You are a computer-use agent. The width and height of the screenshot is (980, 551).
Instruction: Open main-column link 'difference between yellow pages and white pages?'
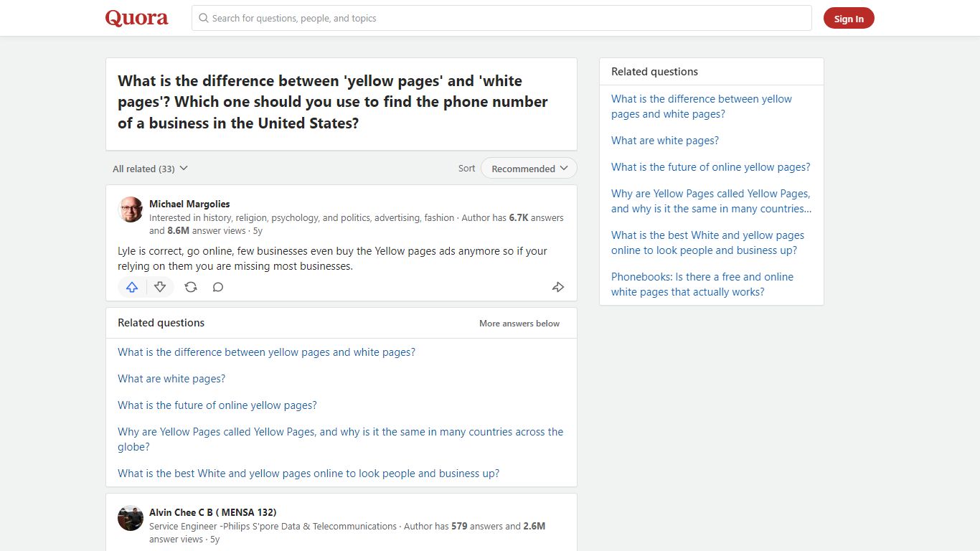(x=266, y=352)
